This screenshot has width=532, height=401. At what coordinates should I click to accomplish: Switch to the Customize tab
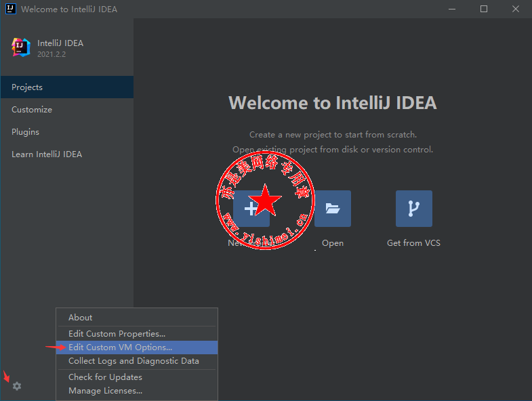coord(67,110)
